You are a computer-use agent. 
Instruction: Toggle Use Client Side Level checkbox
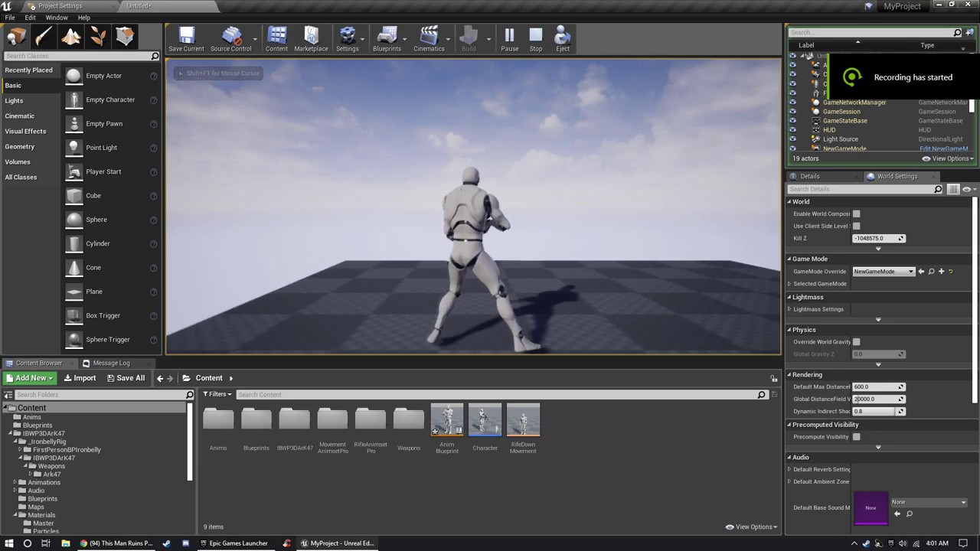pyautogui.click(x=856, y=227)
